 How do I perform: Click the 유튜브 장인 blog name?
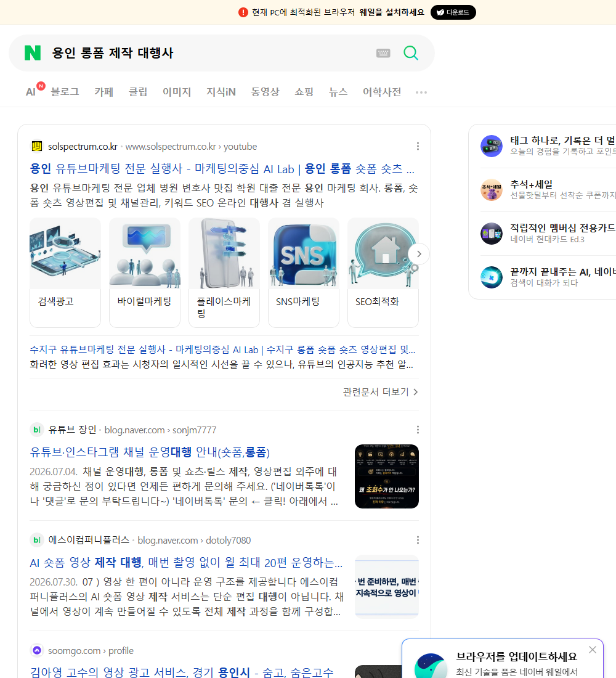point(72,430)
